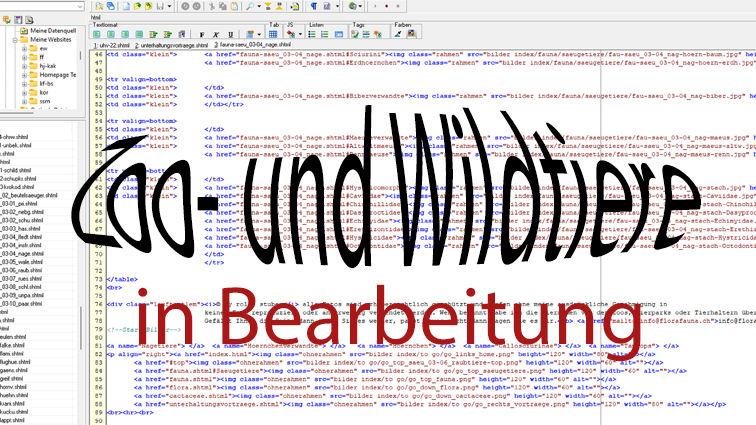This screenshot has width=756, height=425.
Task: Click the underline U formatting icon
Action: coord(230,34)
